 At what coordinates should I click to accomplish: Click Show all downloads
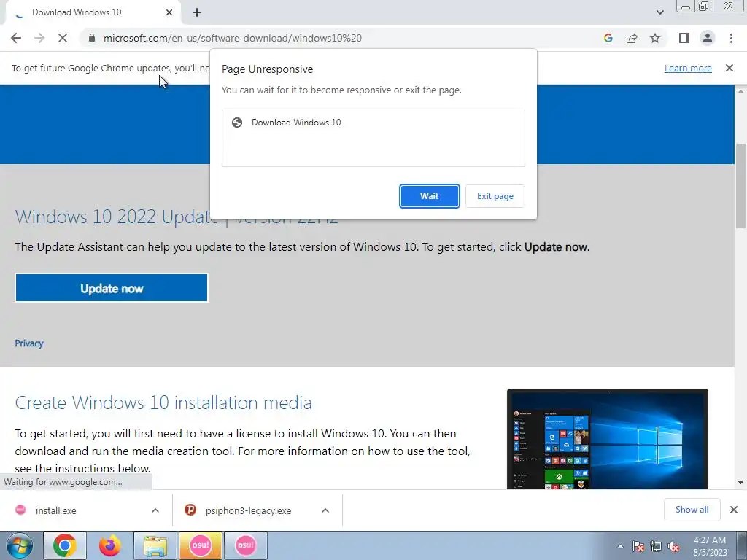[x=692, y=510]
